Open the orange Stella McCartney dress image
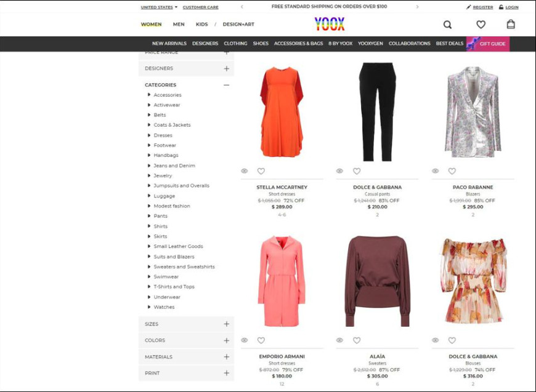Screen dimensions: 536x392 click(282, 112)
